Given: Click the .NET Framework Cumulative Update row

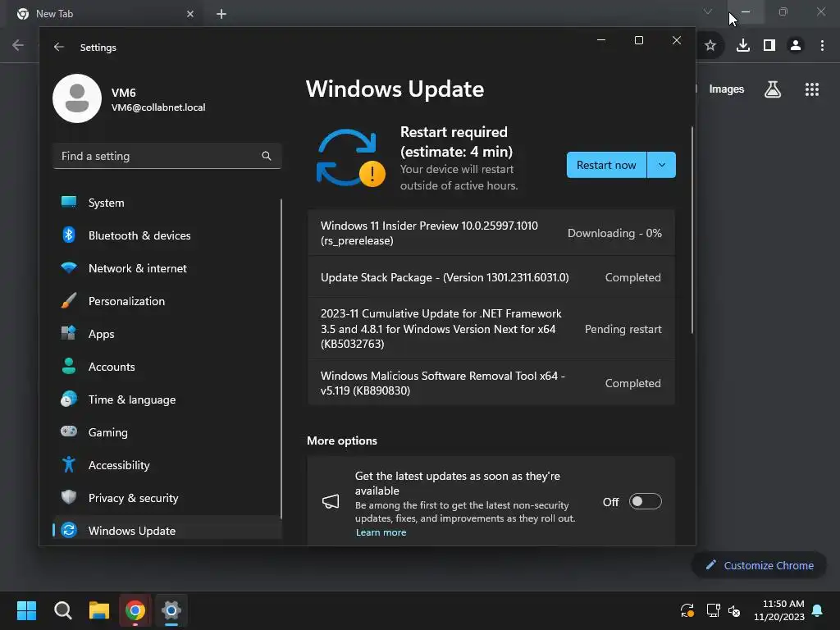Looking at the screenshot, I should point(491,329).
